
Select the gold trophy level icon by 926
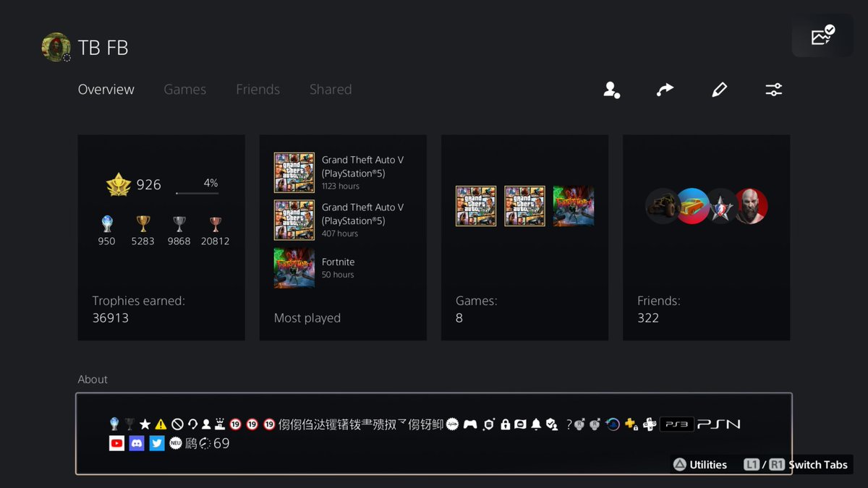pos(119,184)
